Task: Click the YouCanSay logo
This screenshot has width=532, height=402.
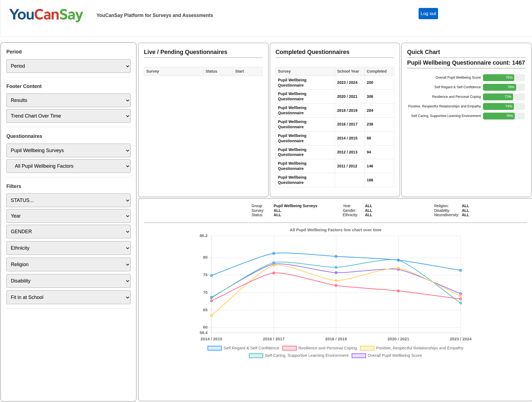Action: pyautogui.click(x=46, y=15)
